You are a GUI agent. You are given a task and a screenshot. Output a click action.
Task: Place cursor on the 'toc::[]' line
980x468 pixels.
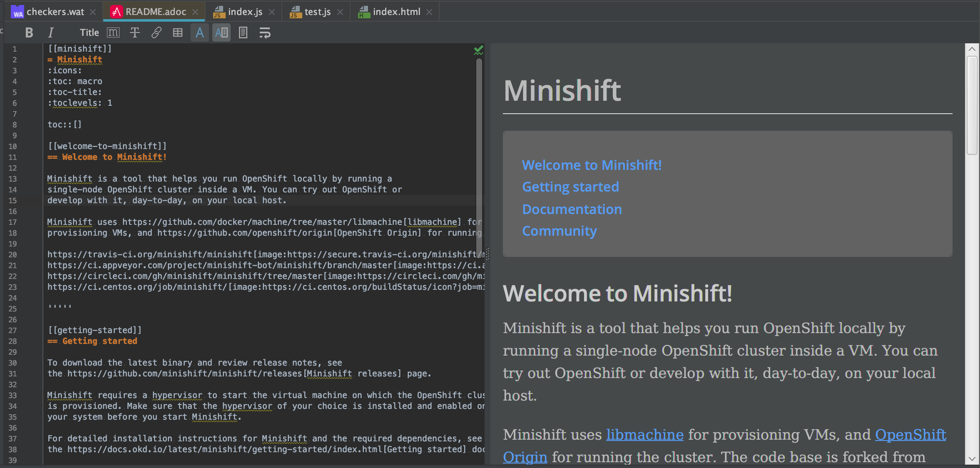click(x=65, y=124)
